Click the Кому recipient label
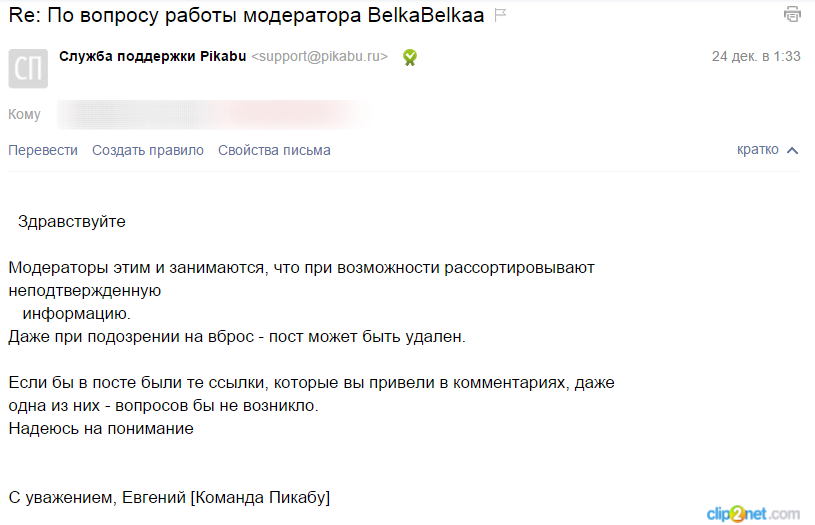The height and width of the screenshot is (525, 815). point(25,114)
